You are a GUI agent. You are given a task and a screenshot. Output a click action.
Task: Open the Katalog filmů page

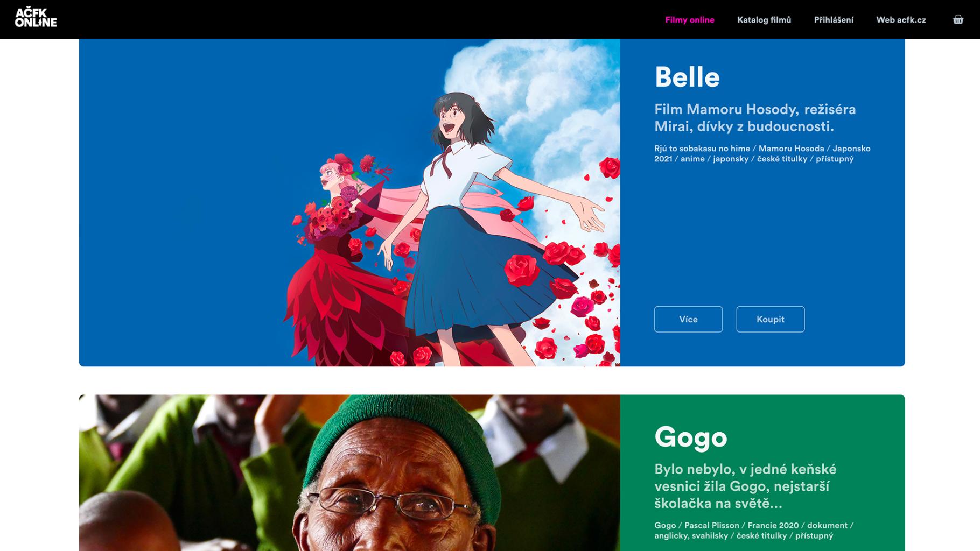coord(764,20)
